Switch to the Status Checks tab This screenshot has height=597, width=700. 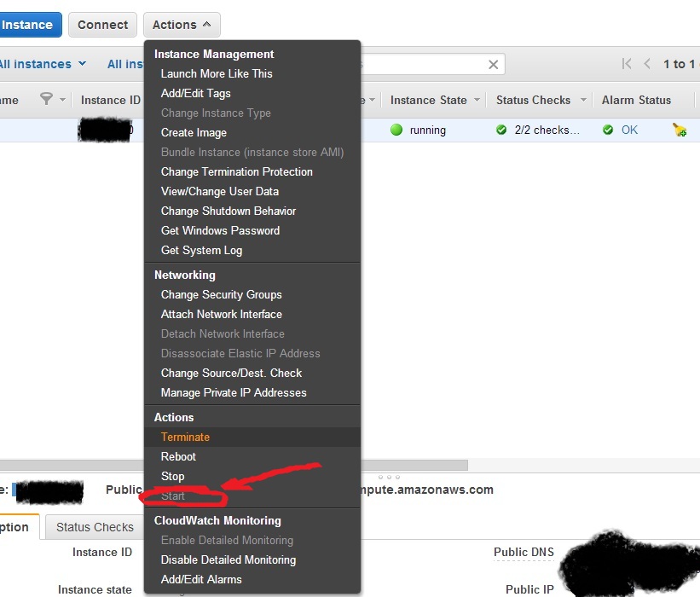[95, 527]
